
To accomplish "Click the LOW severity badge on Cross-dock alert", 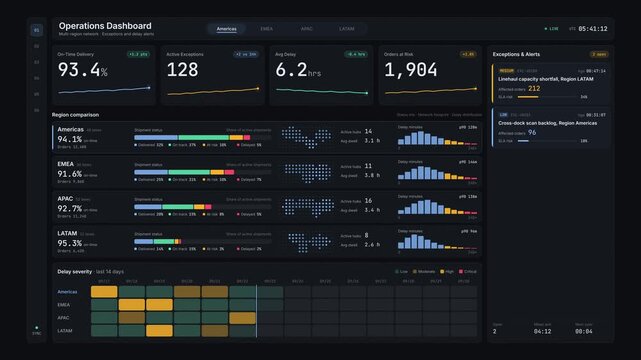I will point(503,115).
